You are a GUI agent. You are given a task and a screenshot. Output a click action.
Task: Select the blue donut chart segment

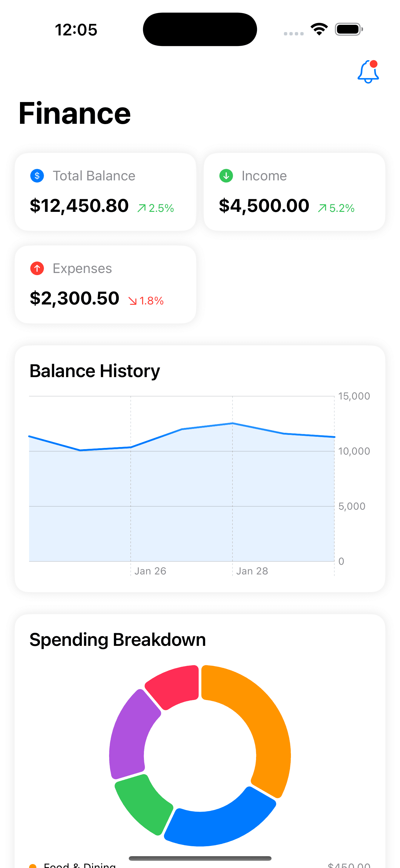tap(219, 827)
